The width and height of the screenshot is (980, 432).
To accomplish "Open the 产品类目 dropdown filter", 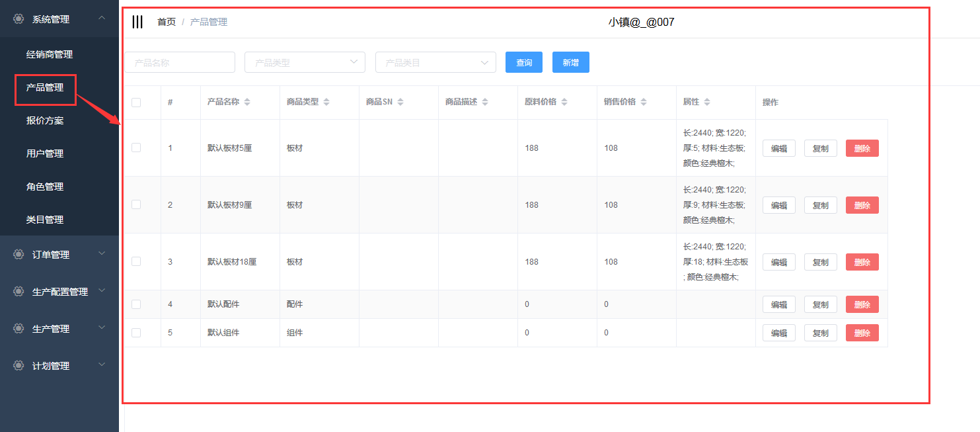I will coord(435,62).
